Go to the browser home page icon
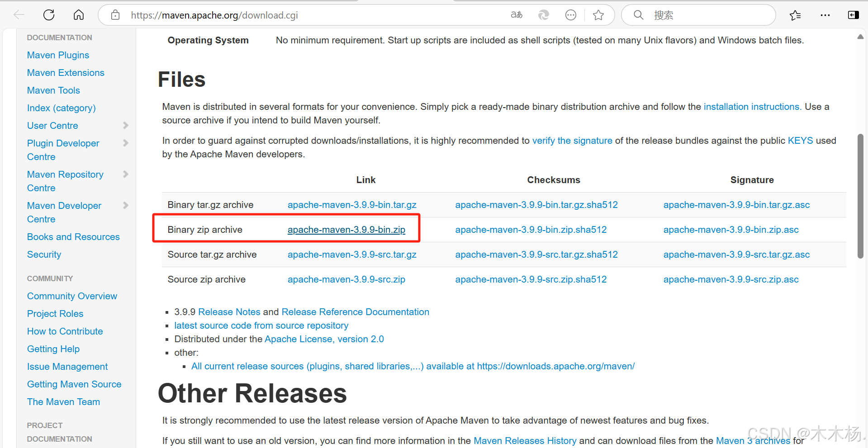Screen dimensions: 868x448 tap(79, 15)
